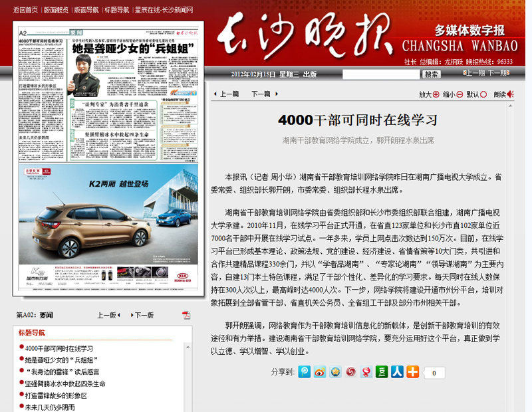
Task: Click the 分享到 label
Action: point(282,372)
